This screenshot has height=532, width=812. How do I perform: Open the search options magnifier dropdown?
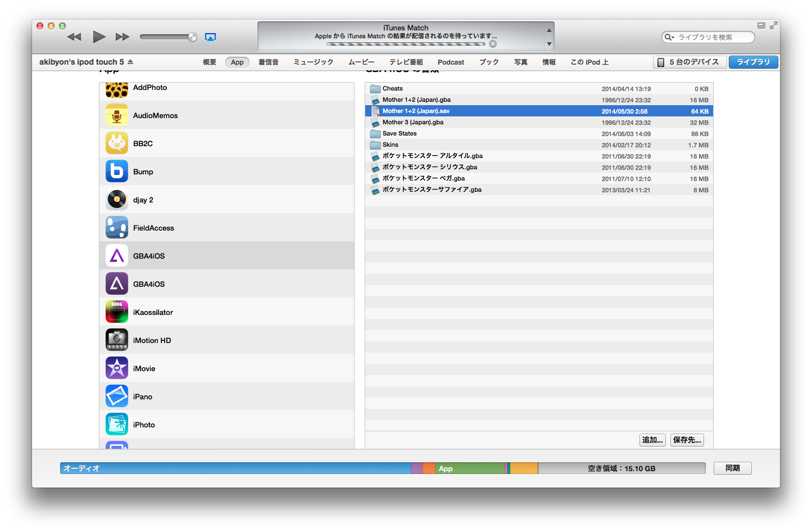(669, 37)
